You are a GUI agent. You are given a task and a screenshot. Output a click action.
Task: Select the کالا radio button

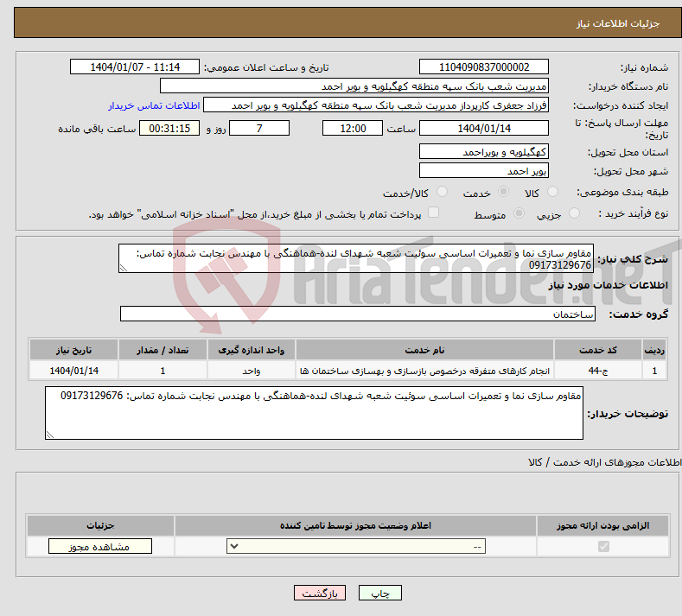pyautogui.click(x=553, y=191)
